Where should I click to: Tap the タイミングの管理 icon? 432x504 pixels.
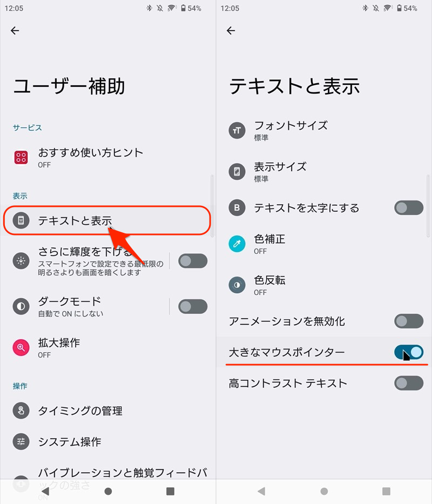(x=21, y=411)
